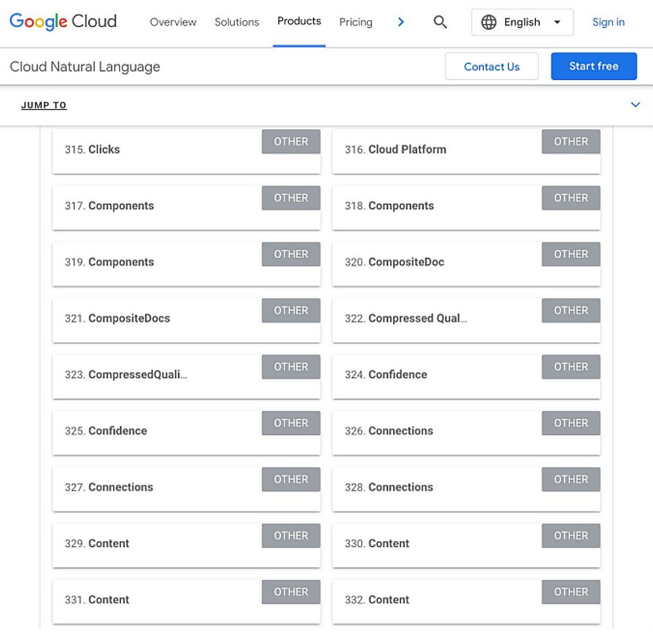Screen dimensions: 653x644
Task: Collapse the JUMP TO navigation panel
Action: coord(636,104)
